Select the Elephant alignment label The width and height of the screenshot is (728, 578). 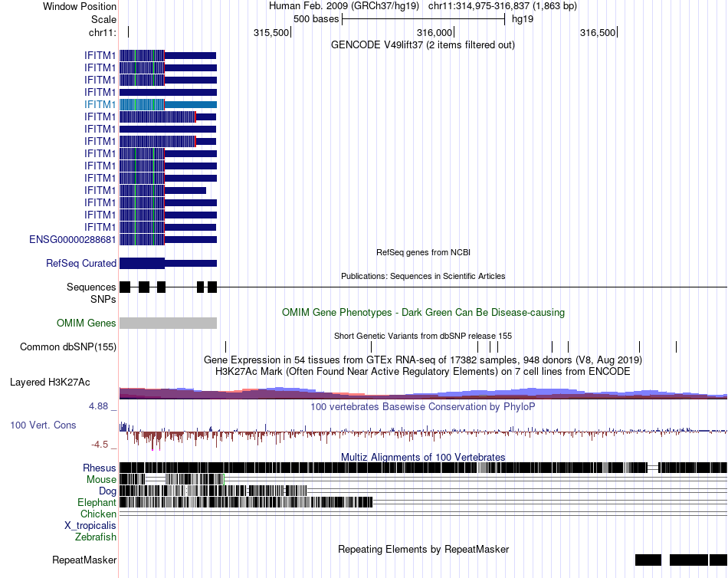coord(97,502)
